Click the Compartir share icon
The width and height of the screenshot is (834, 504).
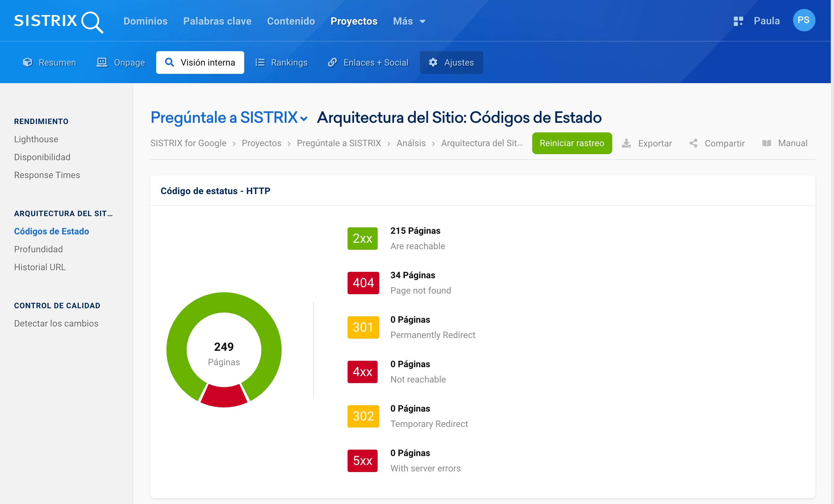point(693,143)
